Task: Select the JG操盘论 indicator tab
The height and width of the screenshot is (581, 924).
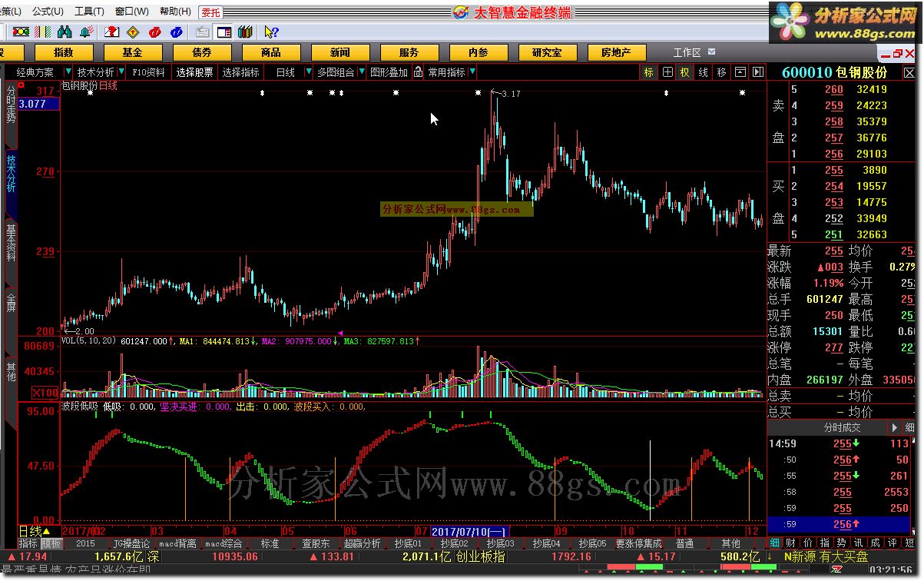Action: (x=131, y=543)
